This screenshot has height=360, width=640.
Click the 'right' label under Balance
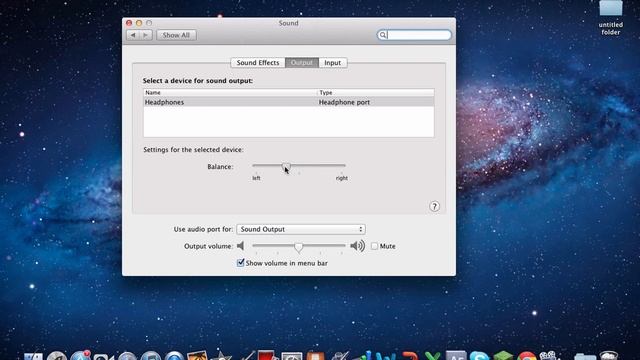342,178
